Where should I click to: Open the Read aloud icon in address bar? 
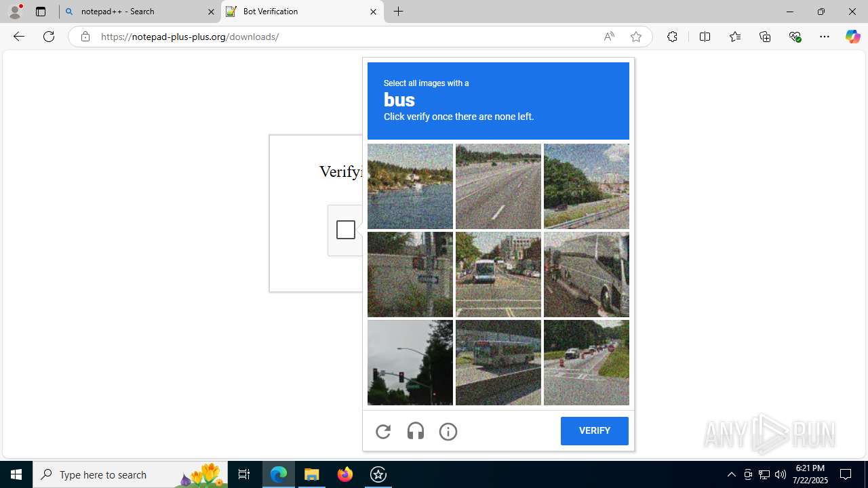pyautogui.click(x=609, y=37)
